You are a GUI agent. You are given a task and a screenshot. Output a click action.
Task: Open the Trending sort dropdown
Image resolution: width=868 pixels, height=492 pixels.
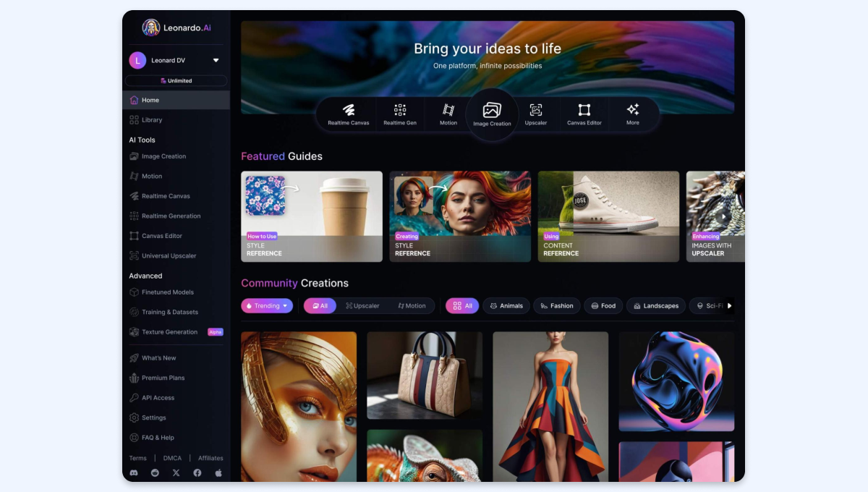pyautogui.click(x=267, y=306)
